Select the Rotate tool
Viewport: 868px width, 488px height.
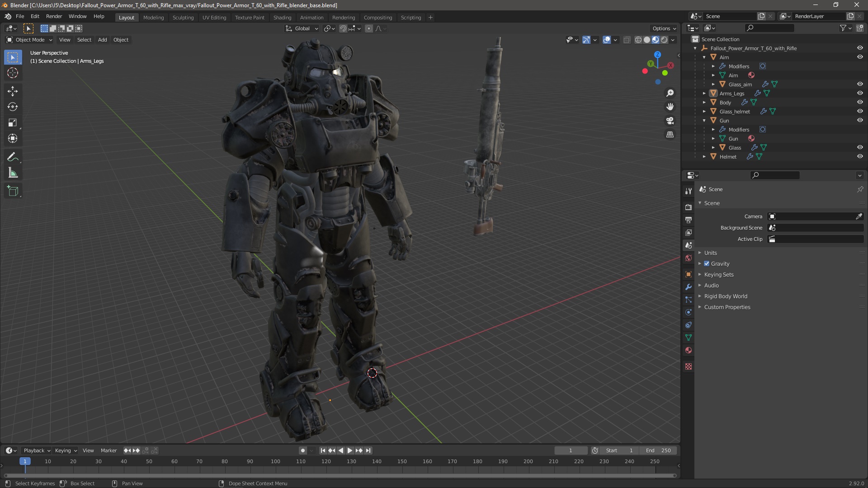(13, 107)
